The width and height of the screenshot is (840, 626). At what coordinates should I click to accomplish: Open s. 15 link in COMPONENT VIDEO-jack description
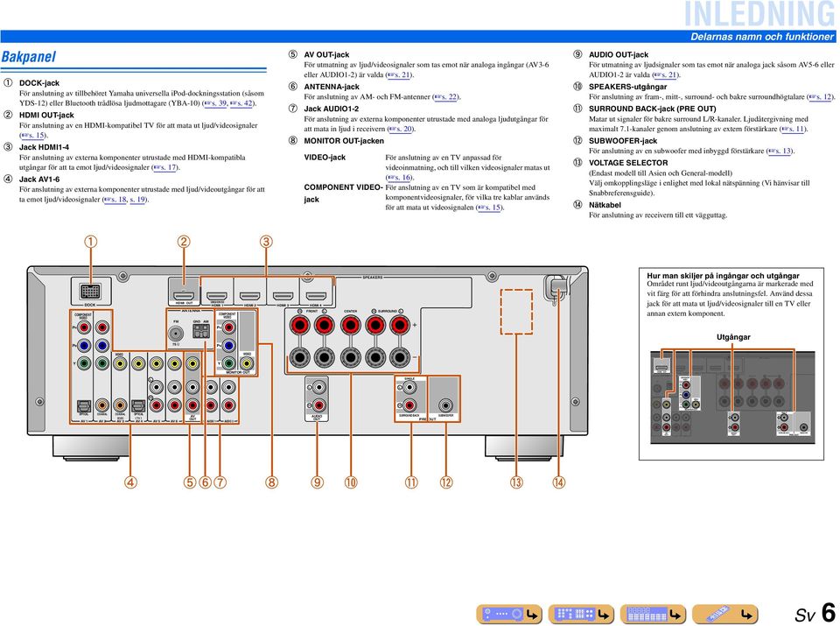pyautogui.click(x=490, y=207)
